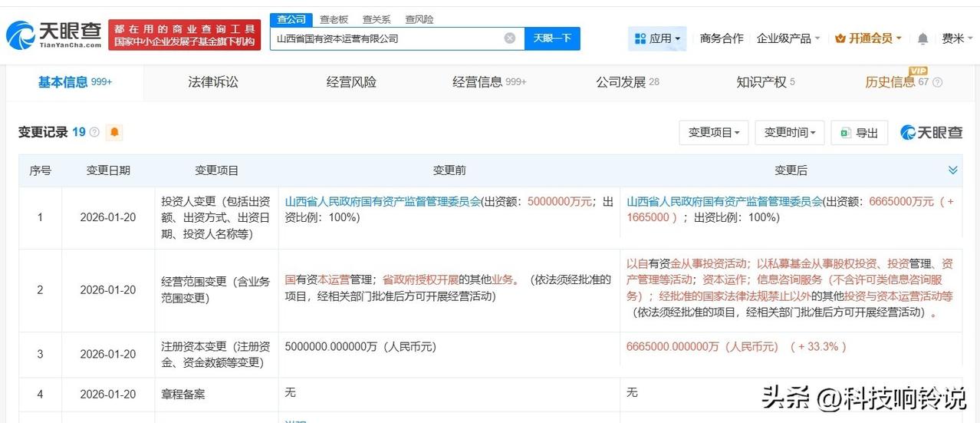Open the 基本信息 tab
The image size is (980, 423).
click(75, 82)
